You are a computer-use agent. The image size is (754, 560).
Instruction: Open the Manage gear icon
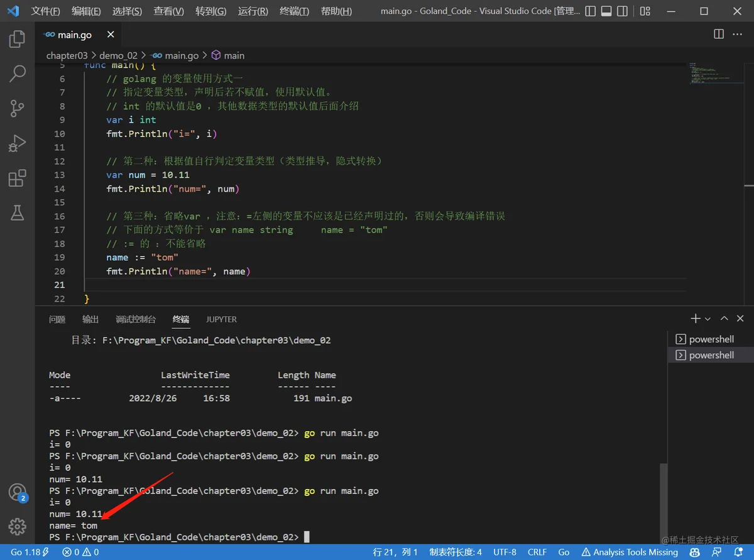tap(17, 526)
